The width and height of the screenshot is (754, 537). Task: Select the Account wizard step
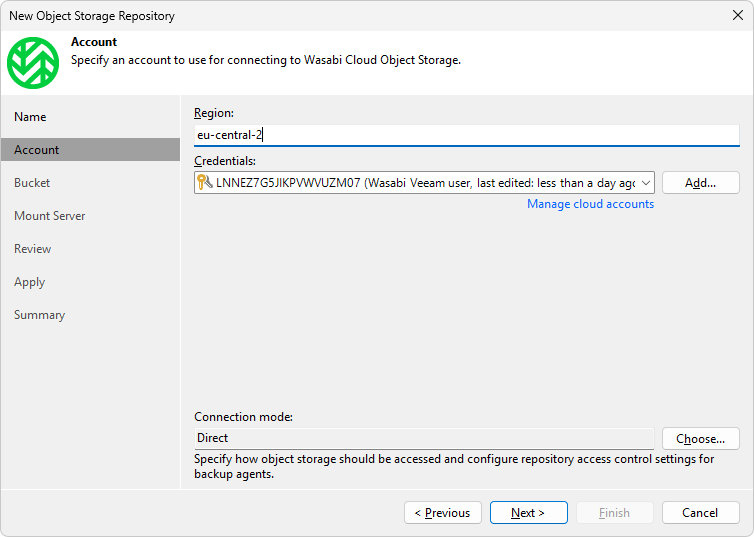[90, 150]
